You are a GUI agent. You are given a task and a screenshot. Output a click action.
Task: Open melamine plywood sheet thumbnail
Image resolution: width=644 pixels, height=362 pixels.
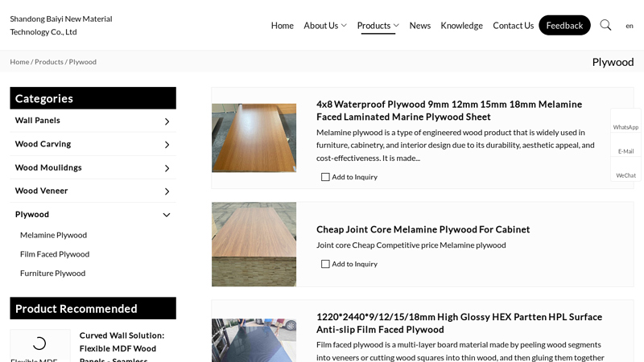click(x=254, y=138)
